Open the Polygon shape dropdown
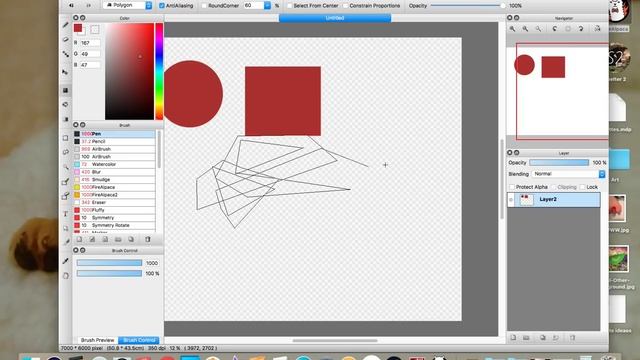 coord(128,5)
